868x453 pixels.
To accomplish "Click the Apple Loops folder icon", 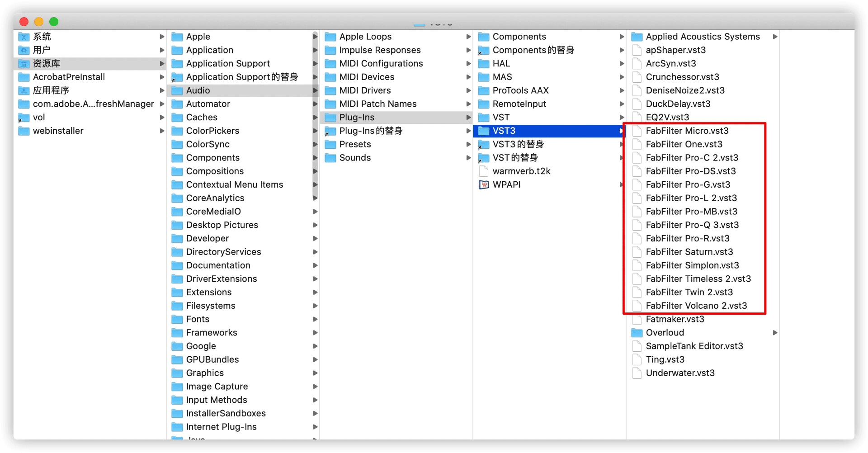I will click(330, 37).
